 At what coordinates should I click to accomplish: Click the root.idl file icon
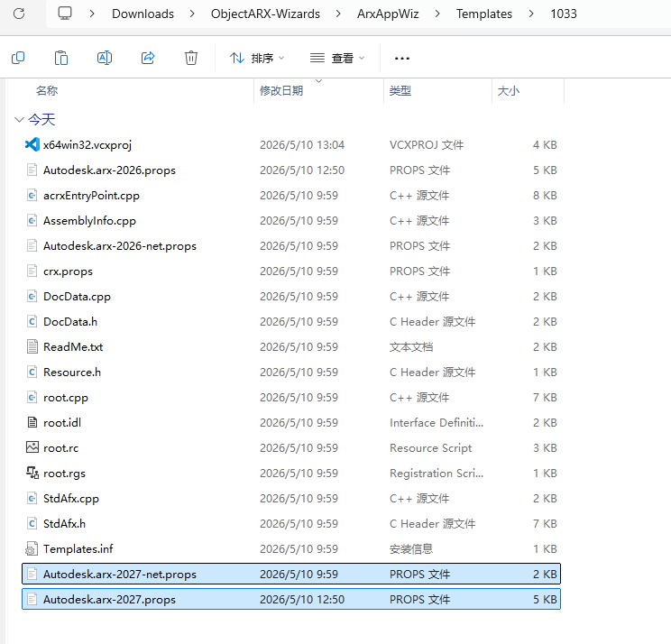pos(32,422)
